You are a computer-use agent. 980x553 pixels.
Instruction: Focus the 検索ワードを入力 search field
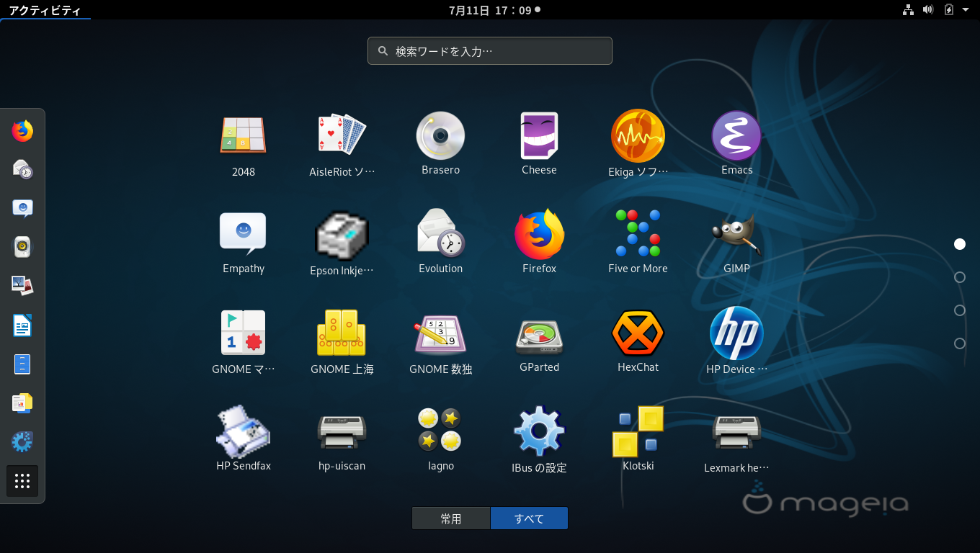click(490, 51)
